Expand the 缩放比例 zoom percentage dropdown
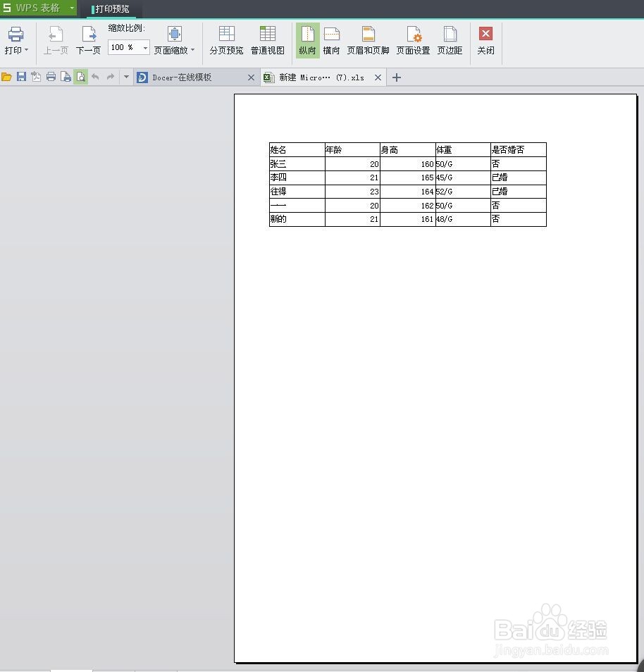644x672 pixels. [x=145, y=47]
